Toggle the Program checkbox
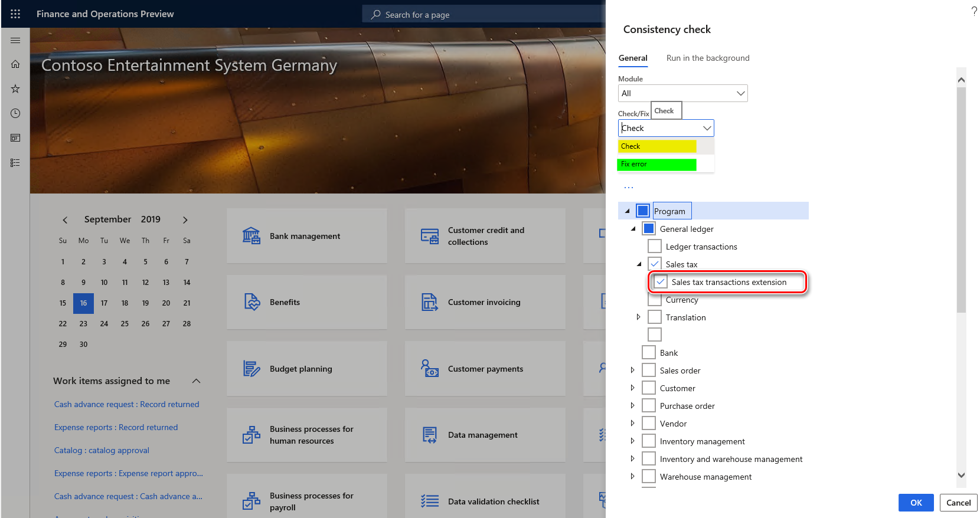 (643, 211)
